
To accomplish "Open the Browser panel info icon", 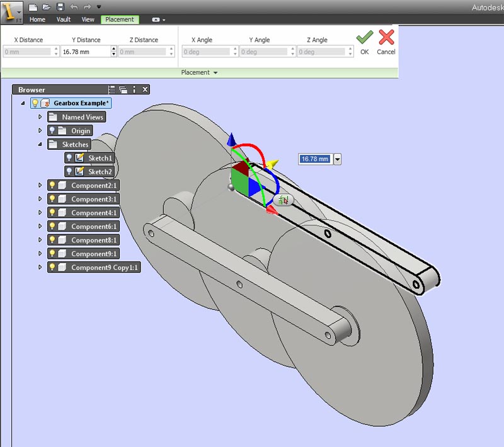I will (134, 89).
